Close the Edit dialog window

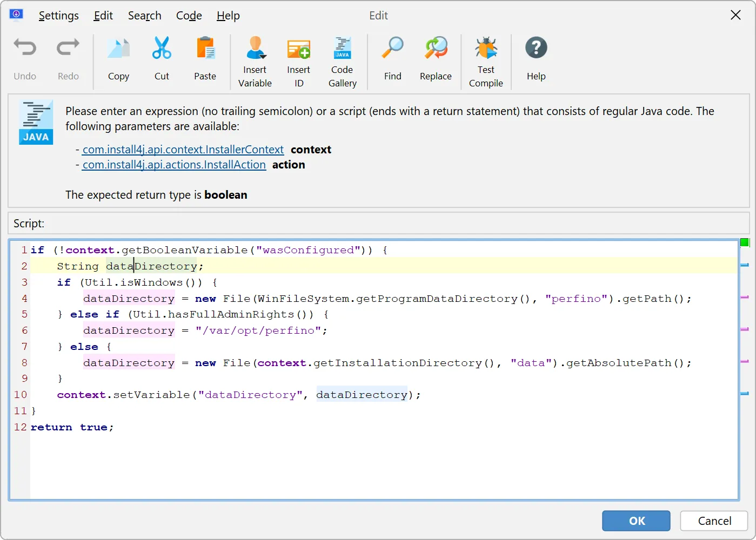click(735, 15)
